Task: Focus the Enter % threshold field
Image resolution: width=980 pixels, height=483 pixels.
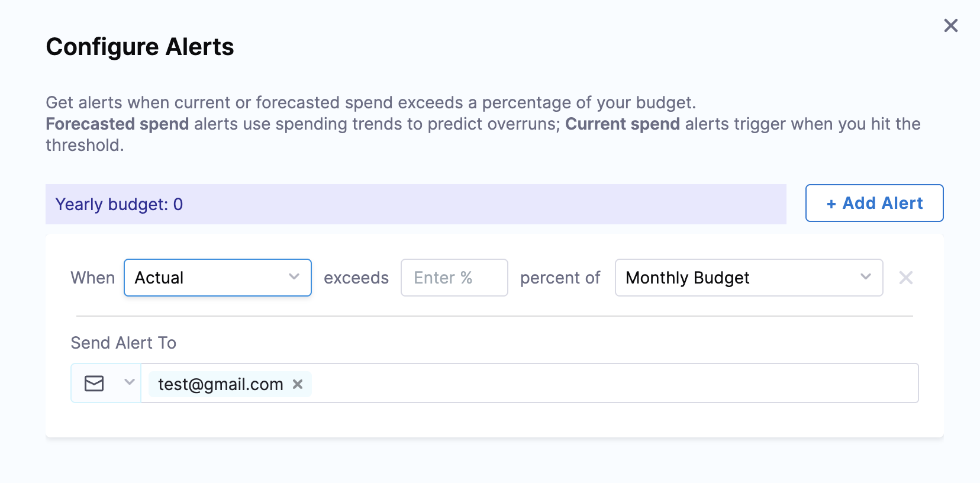Action: pos(454,278)
